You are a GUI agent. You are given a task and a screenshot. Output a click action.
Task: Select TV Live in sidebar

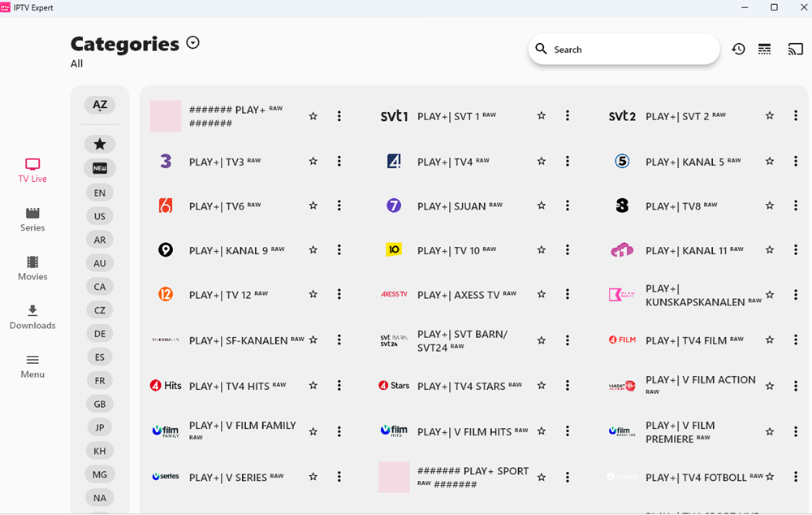click(32, 171)
